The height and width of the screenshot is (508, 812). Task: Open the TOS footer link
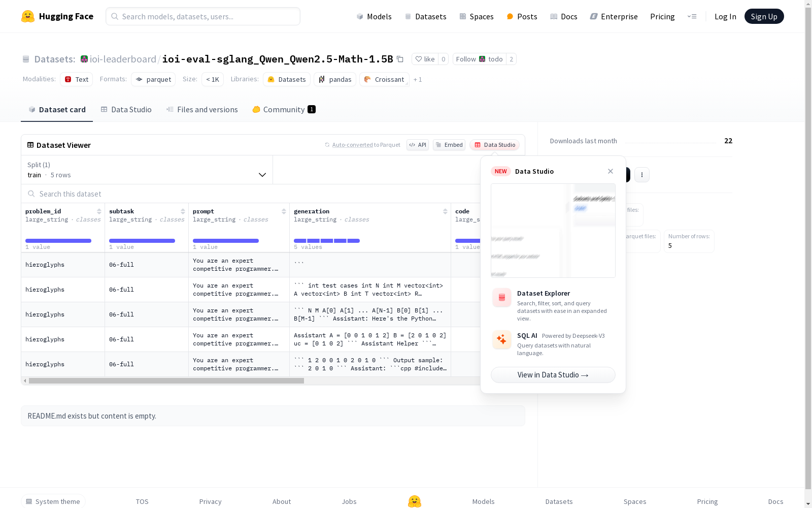pyautogui.click(x=142, y=501)
